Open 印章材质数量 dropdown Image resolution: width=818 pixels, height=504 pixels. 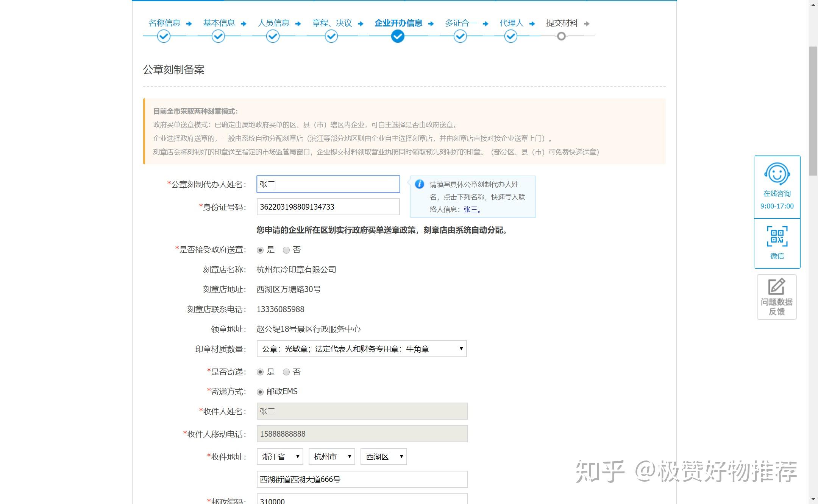click(362, 349)
